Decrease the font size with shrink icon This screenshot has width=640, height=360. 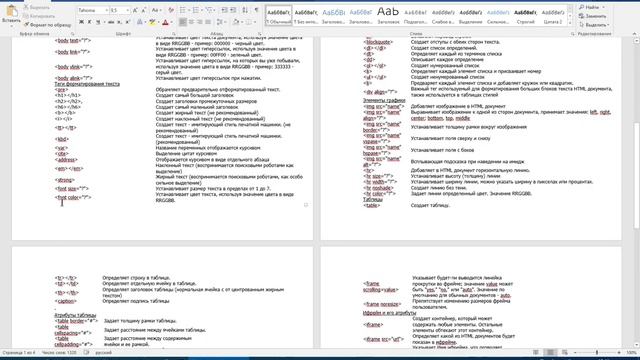[x=144, y=10]
